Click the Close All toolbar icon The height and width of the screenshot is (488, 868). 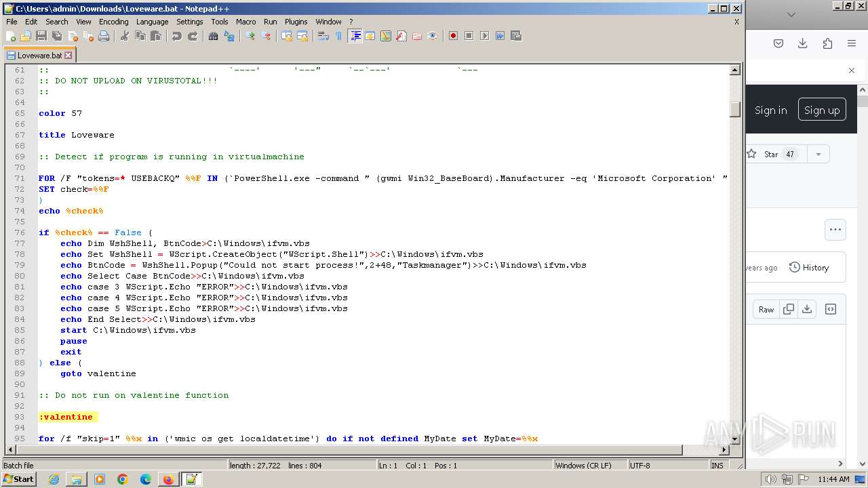(x=88, y=36)
